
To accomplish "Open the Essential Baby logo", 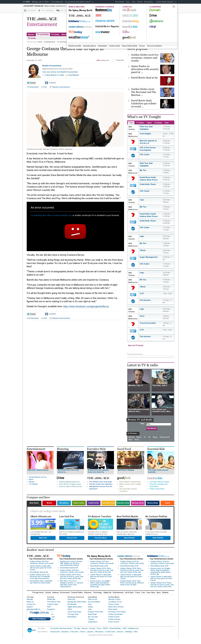I will (x=130, y=21).
